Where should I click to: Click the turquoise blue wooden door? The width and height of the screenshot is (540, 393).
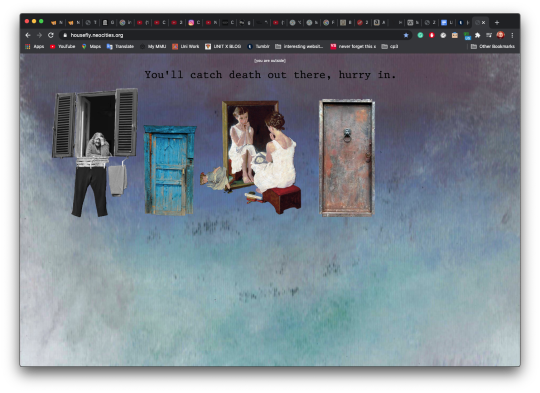170,170
